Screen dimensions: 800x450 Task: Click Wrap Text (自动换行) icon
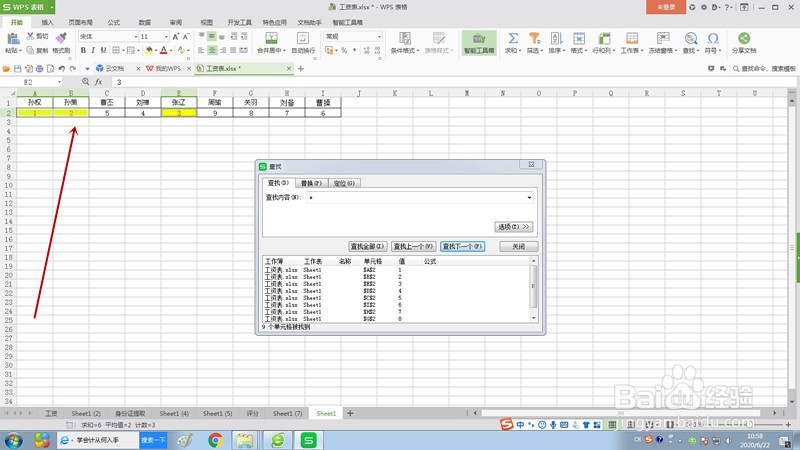pos(303,38)
